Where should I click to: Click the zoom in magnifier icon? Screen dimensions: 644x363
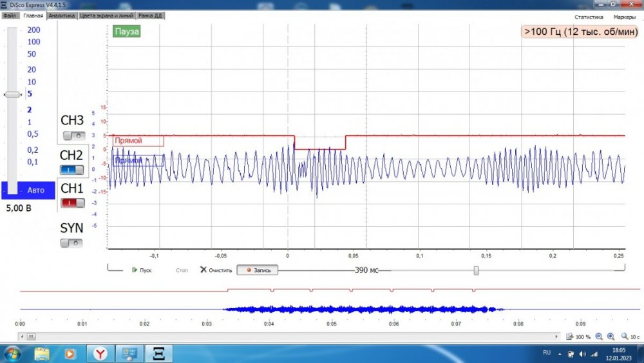(611, 337)
